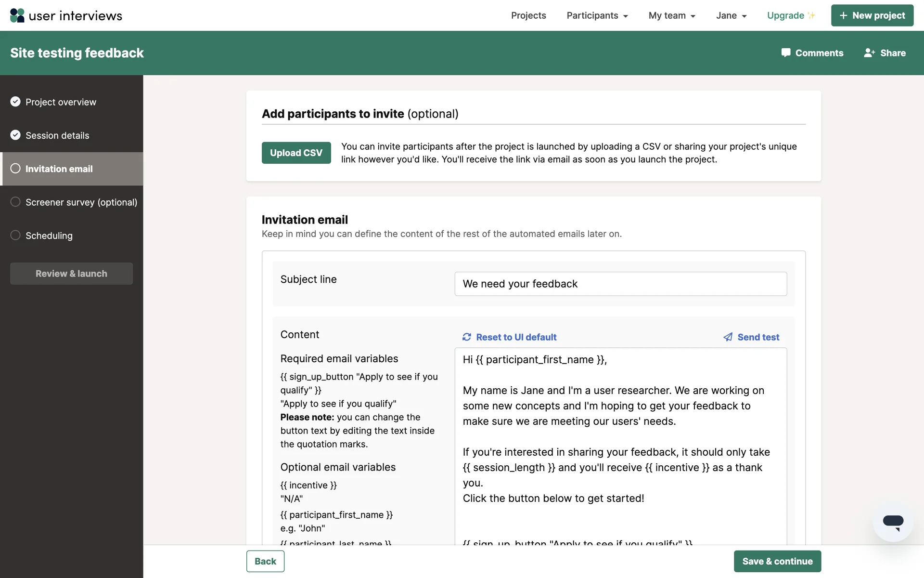
Task: Expand the Jane account dropdown
Action: pos(731,15)
